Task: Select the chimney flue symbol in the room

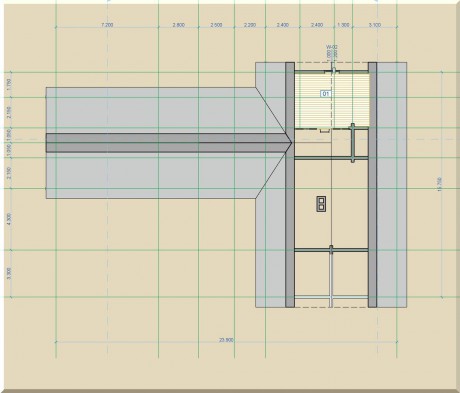Action: click(321, 204)
